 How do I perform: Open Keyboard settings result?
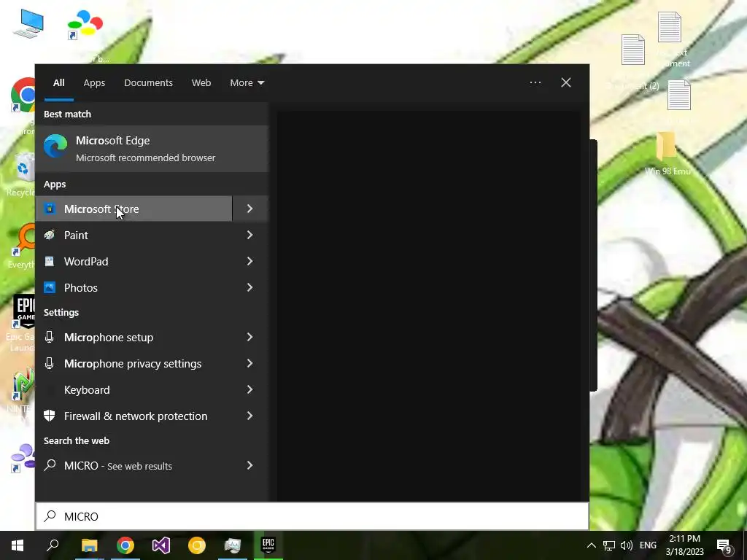[x=134, y=389]
